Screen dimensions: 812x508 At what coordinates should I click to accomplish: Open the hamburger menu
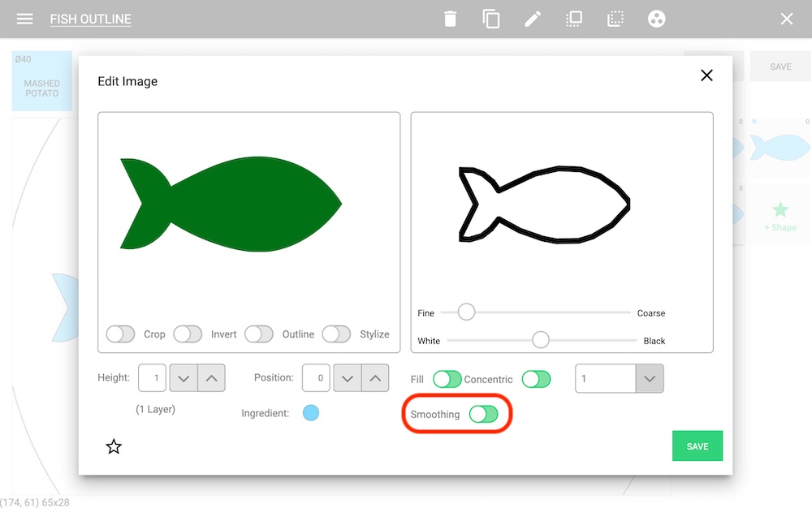tap(24, 19)
